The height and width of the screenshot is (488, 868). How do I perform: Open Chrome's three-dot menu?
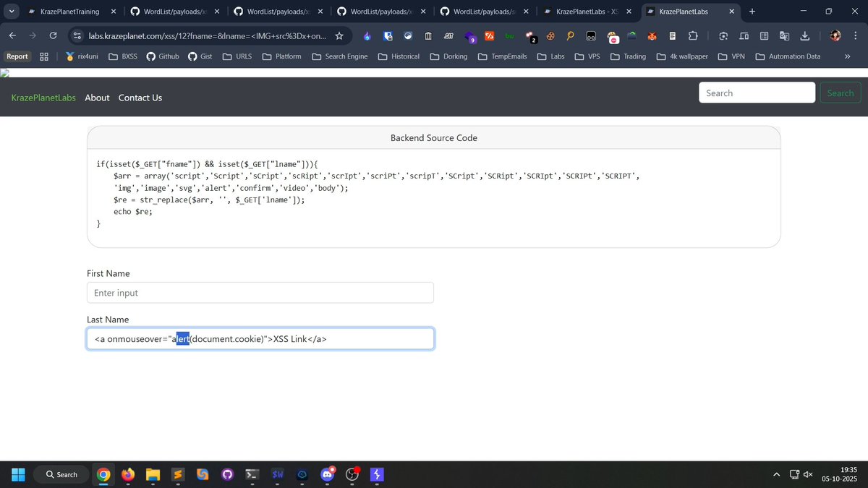click(856, 36)
